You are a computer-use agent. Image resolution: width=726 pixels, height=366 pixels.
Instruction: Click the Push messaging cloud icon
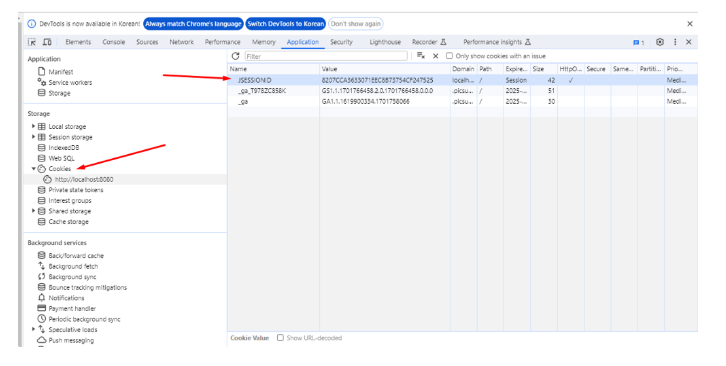click(x=42, y=341)
